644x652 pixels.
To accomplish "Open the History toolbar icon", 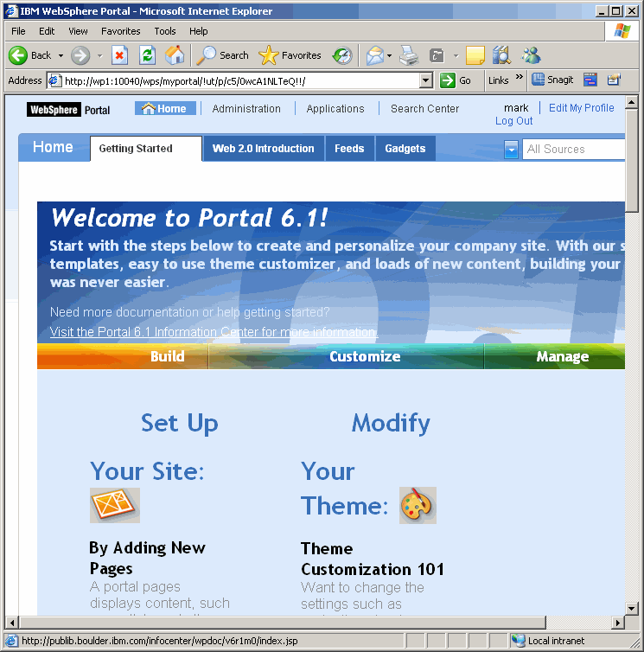I will click(342, 55).
